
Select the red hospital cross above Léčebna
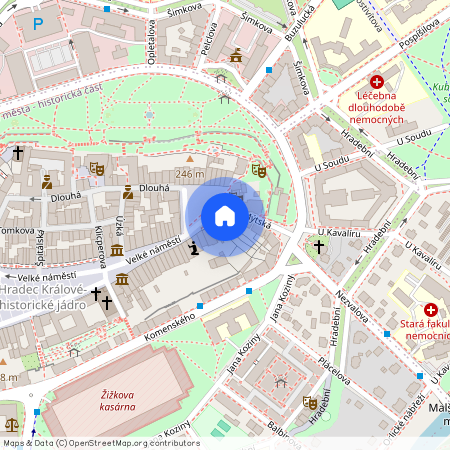tap(377, 81)
